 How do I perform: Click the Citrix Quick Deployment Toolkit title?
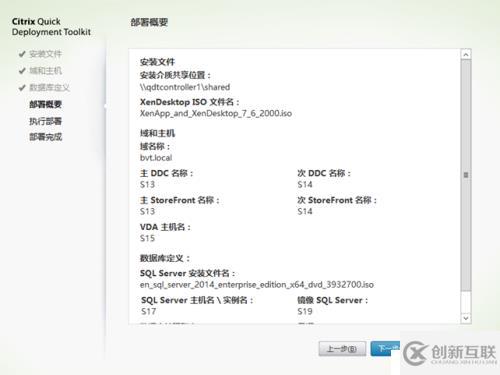point(51,27)
